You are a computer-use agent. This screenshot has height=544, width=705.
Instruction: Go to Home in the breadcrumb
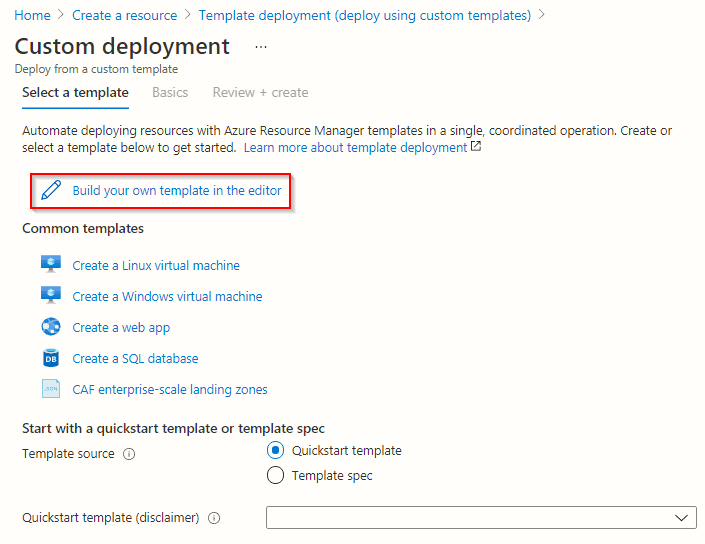pyautogui.click(x=32, y=15)
